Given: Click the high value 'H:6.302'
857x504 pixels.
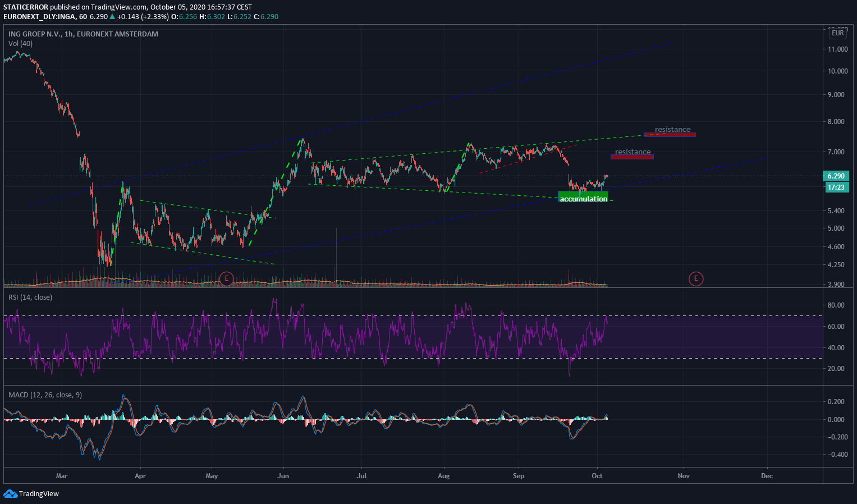Looking at the screenshot, I should click(x=213, y=17).
